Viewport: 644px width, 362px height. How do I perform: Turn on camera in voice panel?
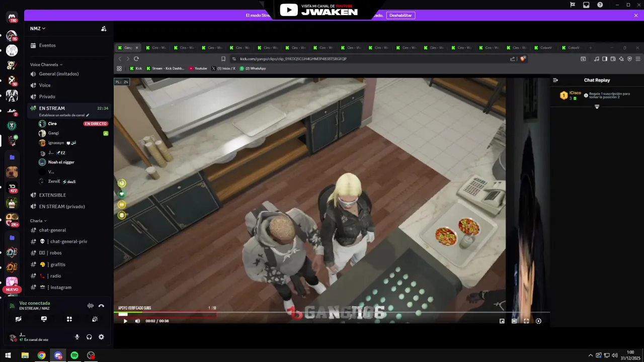[x=18, y=319]
